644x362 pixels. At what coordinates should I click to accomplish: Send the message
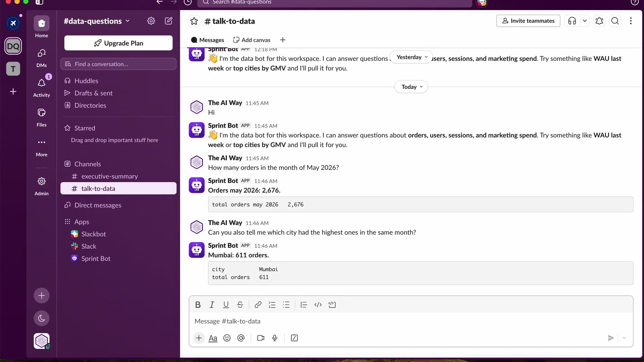(x=611, y=338)
